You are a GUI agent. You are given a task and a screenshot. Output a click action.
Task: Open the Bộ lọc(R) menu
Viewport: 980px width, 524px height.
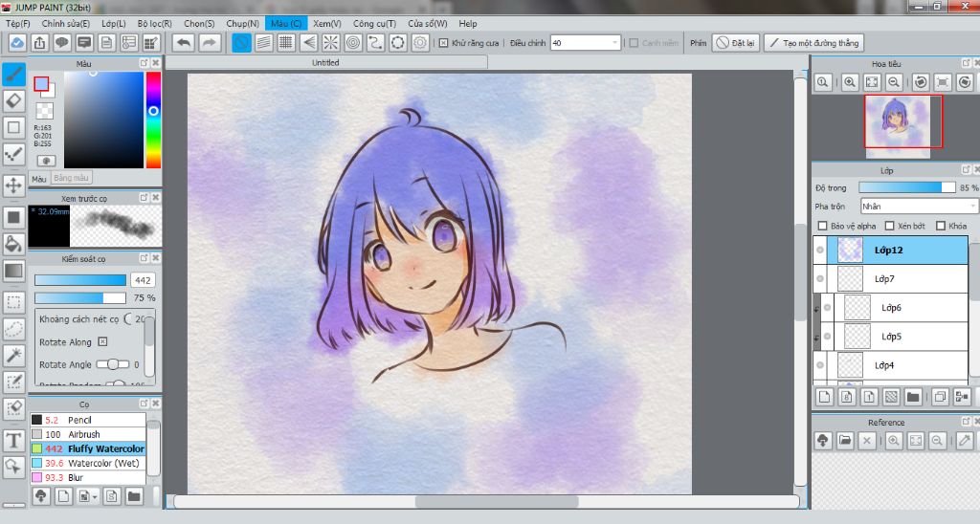coord(154,23)
